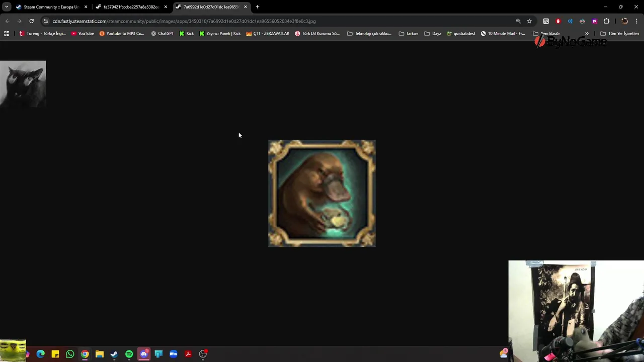Open the Chrome profile avatar
Viewport: 644px width, 362px height.
624,21
